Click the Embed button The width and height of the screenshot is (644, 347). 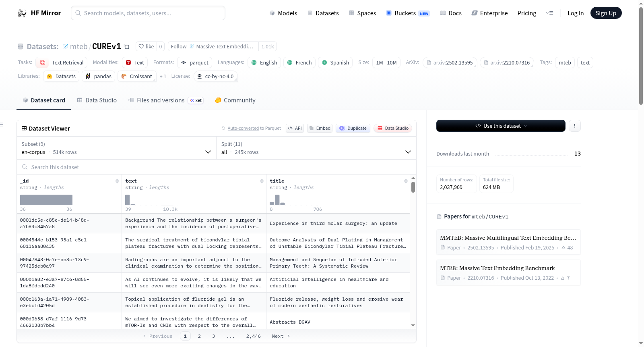coord(320,128)
